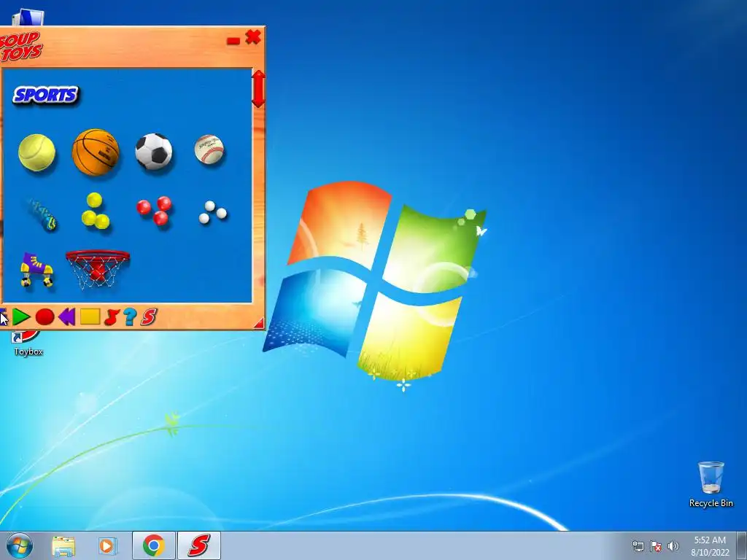
Task: Click the red circle record button
Action: pyautogui.click(x=44, y=316)
